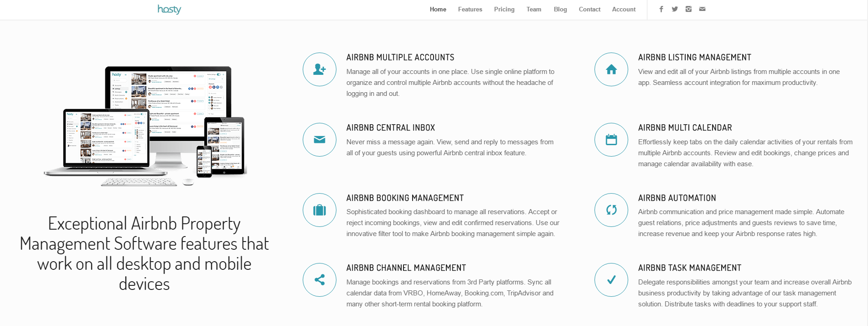Click the 'Sophisticated booking dashboard' description

[x=453, y=223]
